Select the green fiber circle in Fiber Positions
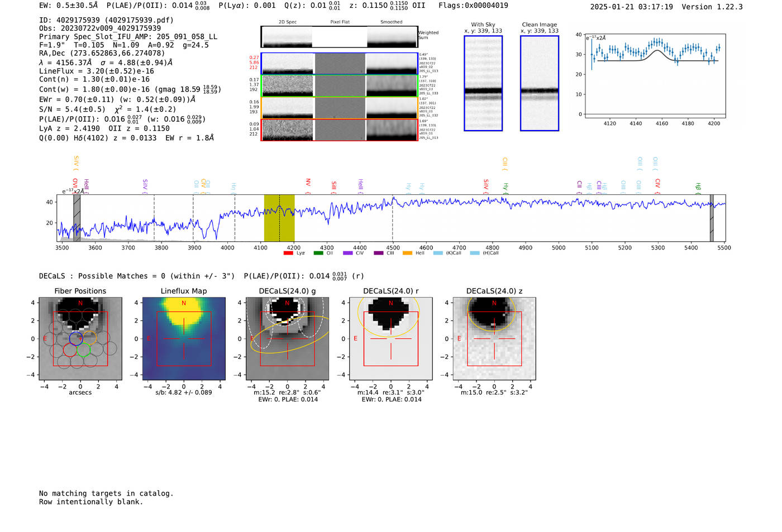 point(83,350)
